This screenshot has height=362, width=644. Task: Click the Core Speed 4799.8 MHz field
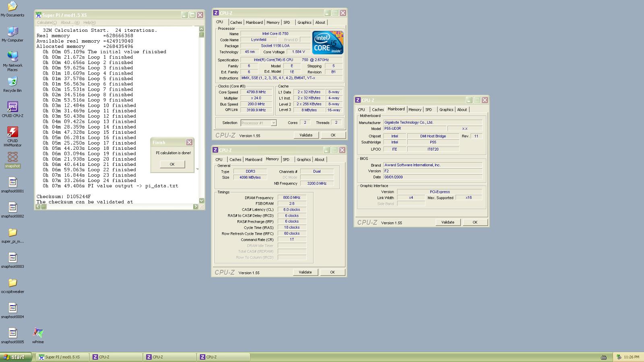click(256, 92)
